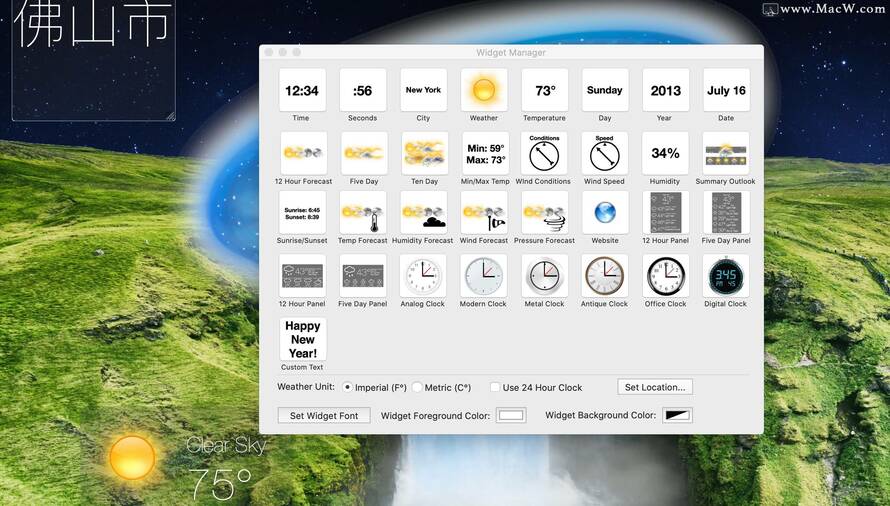The width and height of the screenshot is (890, 506).
Task: Click the Set Location... button
Action: [655, 387]
